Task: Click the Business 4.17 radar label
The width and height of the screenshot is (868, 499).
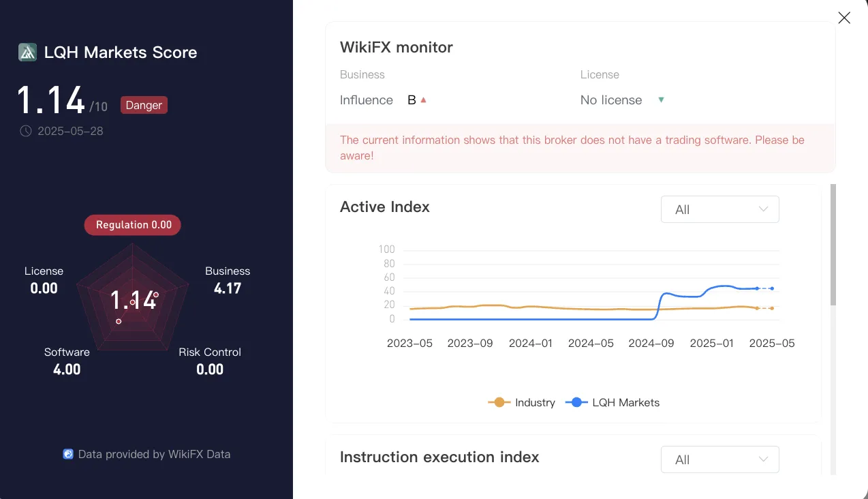Action: pos(228,280)
